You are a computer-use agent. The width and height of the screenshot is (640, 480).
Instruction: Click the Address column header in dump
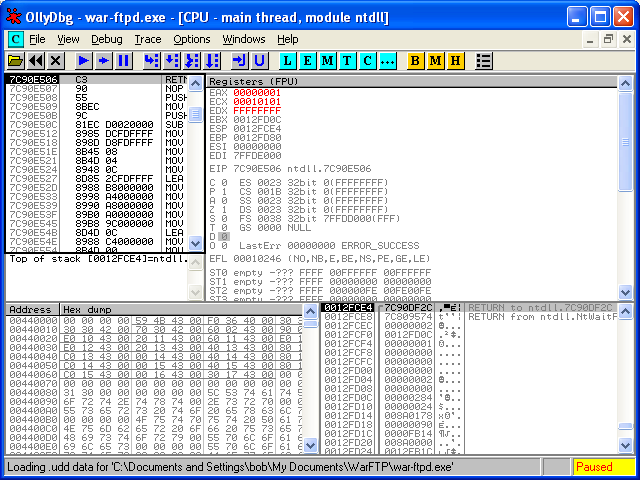tap(33, 309)
